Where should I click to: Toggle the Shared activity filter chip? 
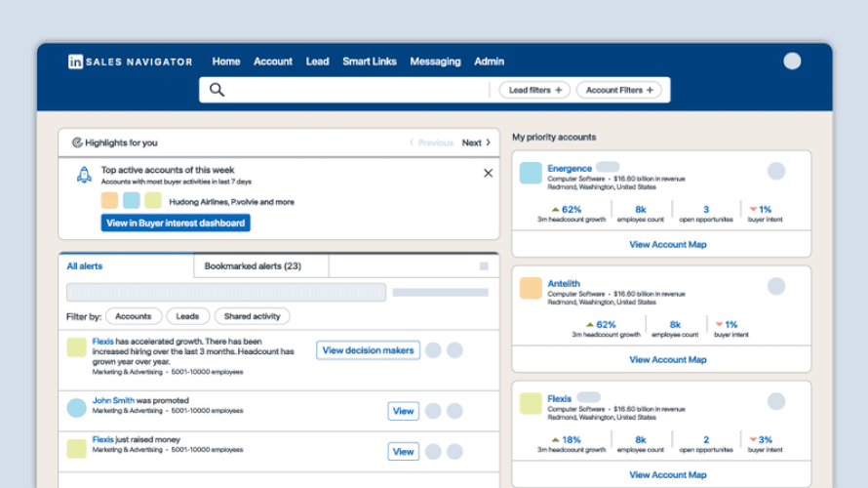click(x=252, y=316)
